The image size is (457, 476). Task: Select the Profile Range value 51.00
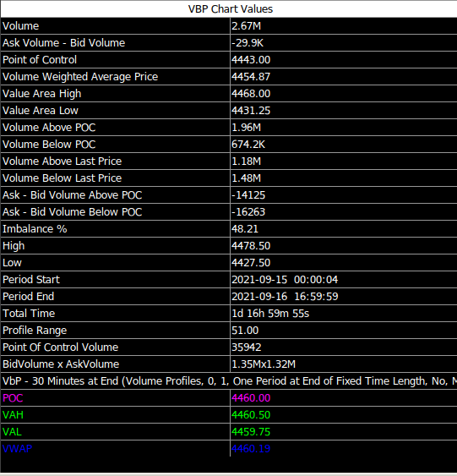click(x=245, y=331)
